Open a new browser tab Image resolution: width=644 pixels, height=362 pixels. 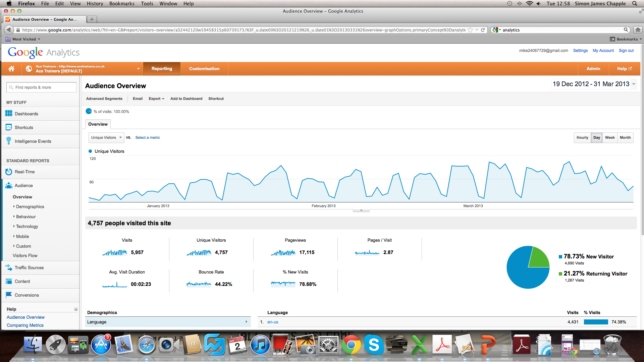pyautogui.click(x=92, y=19)
